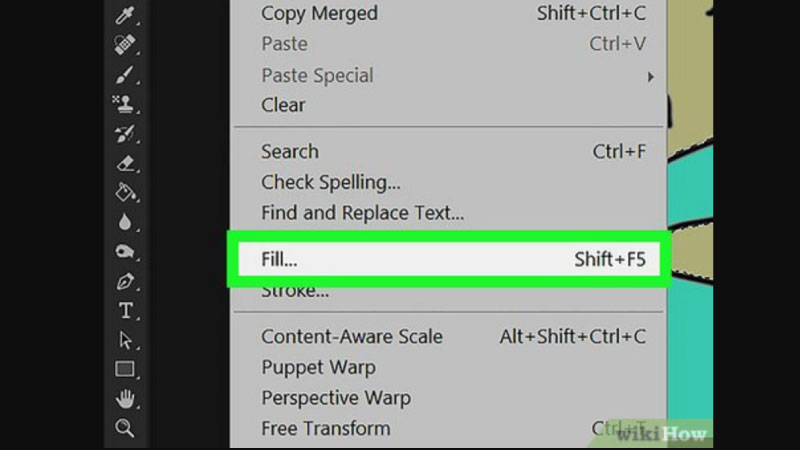Select the Brush tool

tap(125, 74)
